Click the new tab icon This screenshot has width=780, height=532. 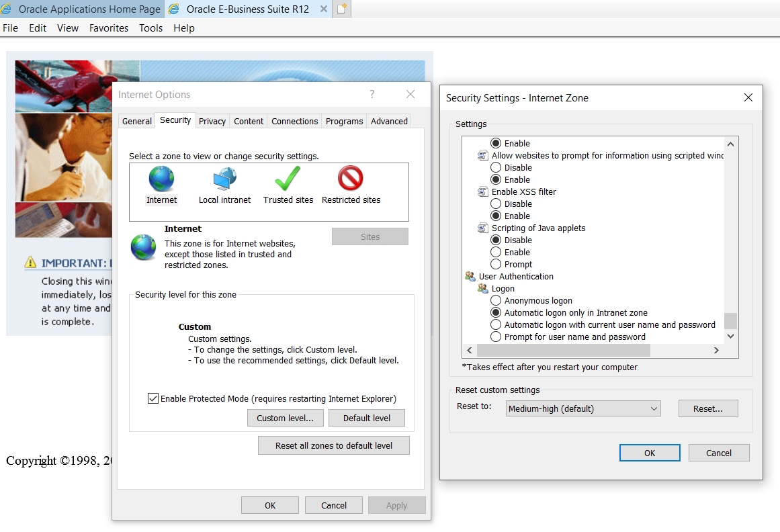pyautogui.click(x=341, y=8)
